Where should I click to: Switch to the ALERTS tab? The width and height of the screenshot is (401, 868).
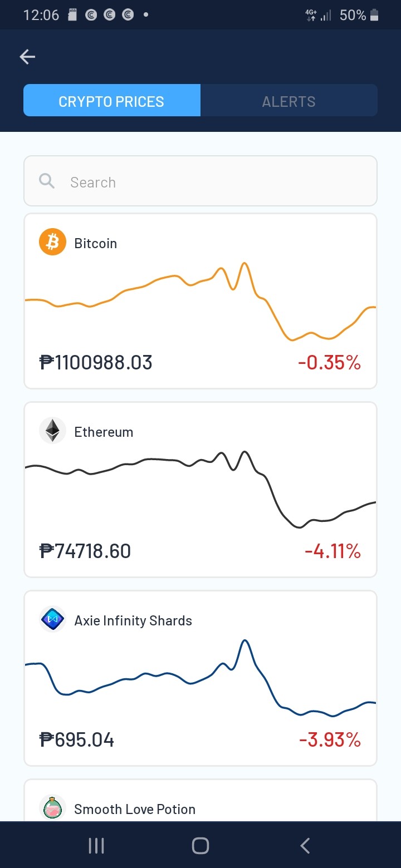tap(288, 101)
